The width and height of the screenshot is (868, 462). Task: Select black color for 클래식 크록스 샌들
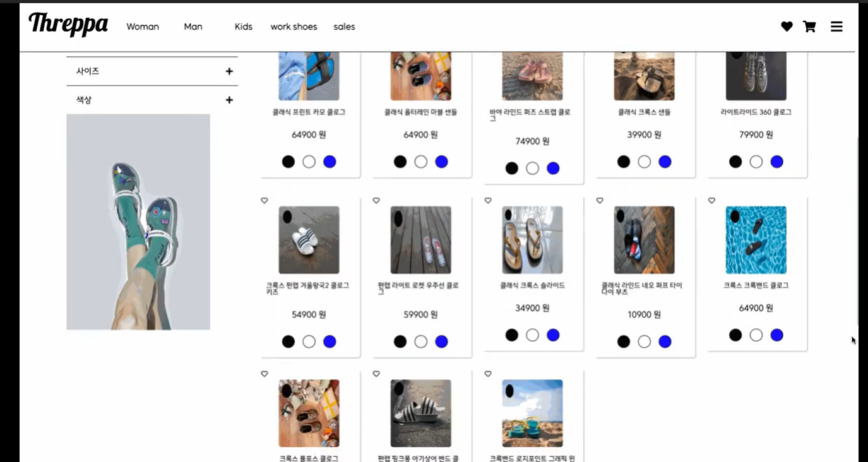(624, 162)
